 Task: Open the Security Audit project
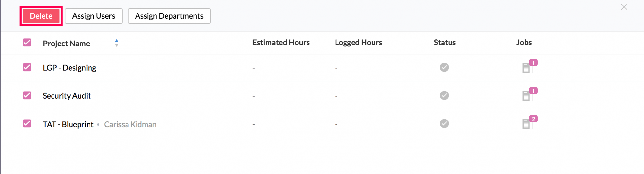[67, 96]
